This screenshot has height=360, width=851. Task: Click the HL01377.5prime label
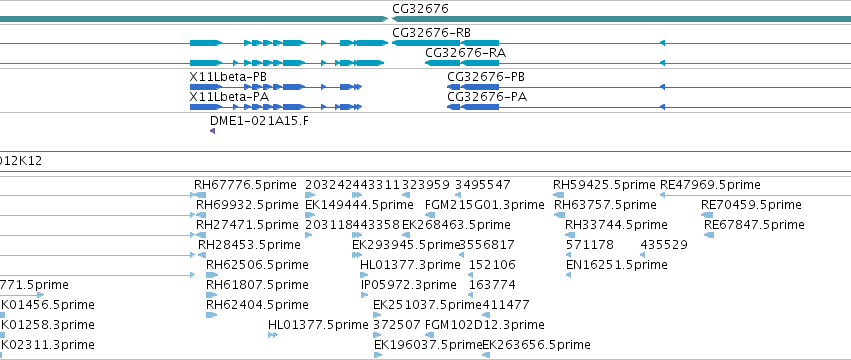tap(319, 325)
